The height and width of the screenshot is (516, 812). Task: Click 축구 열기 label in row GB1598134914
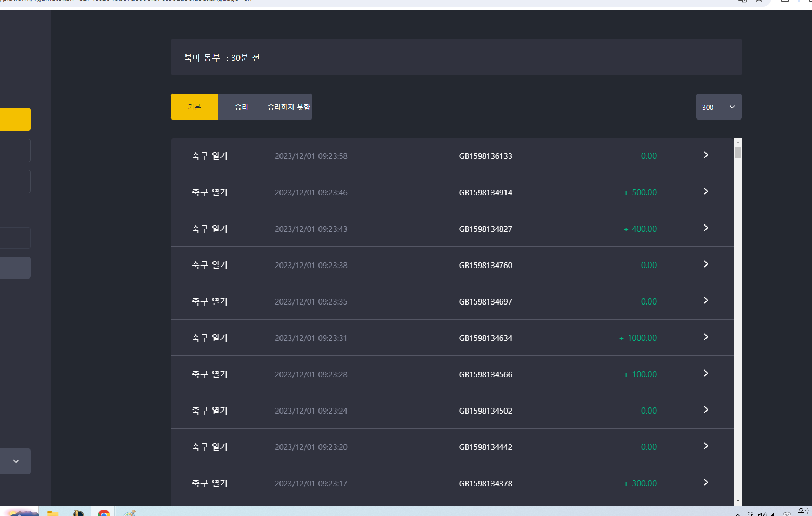coord(210,192)
